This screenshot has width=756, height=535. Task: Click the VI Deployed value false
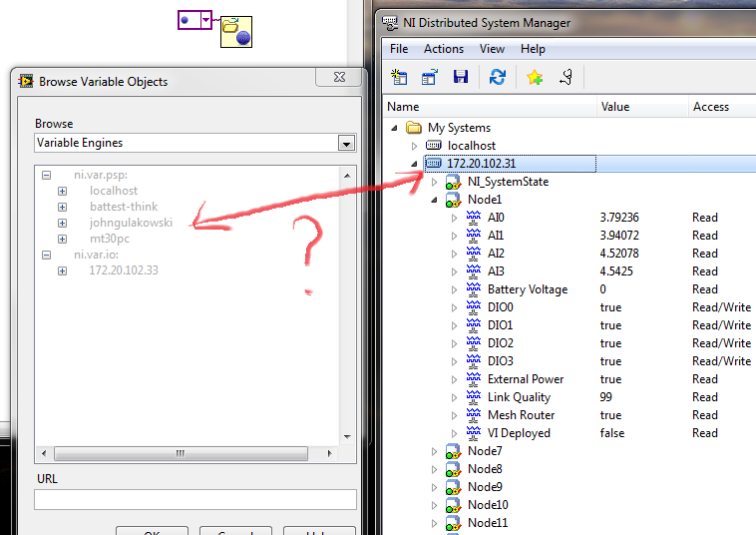tap(611, 433)
